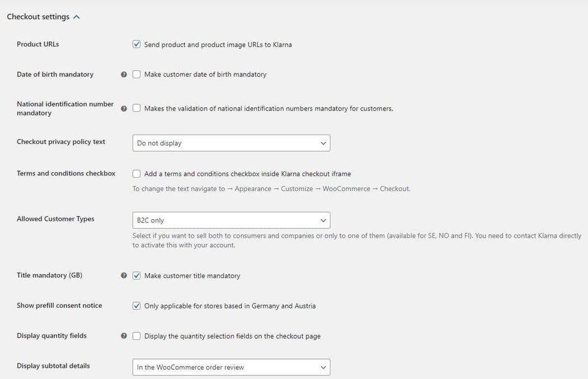
Task: Click 'Display the quantity selection fields' label text
Action: point(232,336)
